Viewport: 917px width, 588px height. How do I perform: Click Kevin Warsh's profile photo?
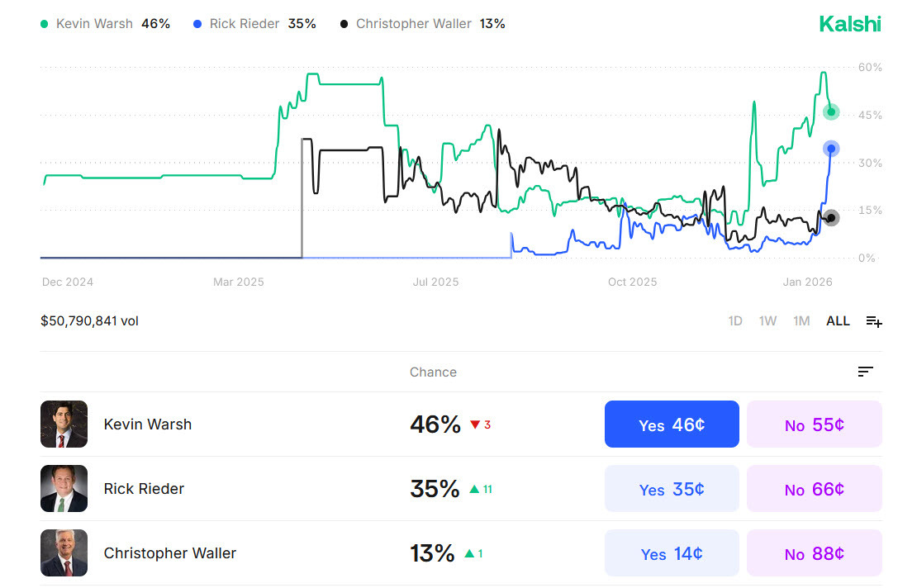pos(64,424)
